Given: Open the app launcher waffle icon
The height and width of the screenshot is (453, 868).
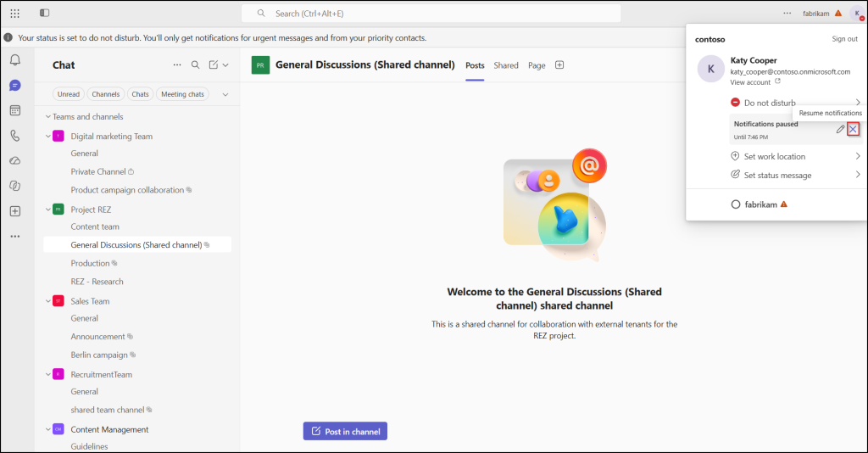Looking at the screenshot, I should click(15, 14).
